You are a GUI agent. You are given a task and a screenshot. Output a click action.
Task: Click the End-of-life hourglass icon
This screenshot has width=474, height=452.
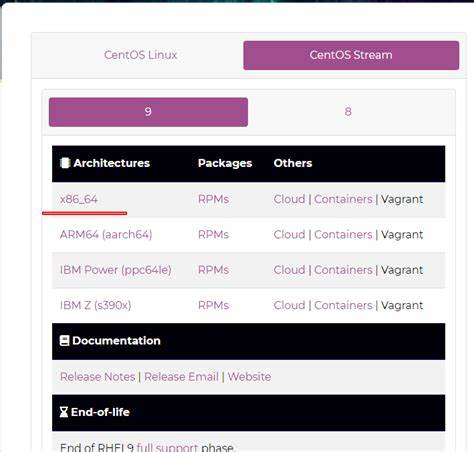(x=64, y=412)
